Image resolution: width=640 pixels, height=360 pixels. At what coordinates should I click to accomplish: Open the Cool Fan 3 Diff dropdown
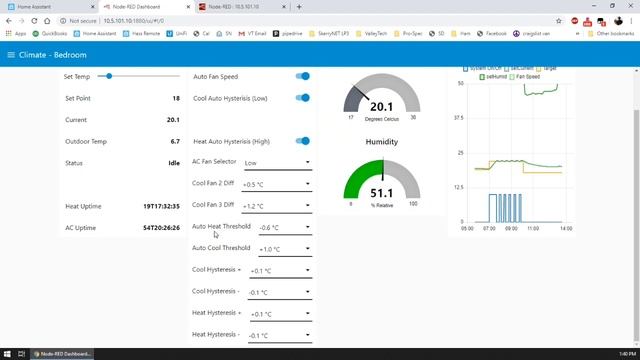pos(276,206)
